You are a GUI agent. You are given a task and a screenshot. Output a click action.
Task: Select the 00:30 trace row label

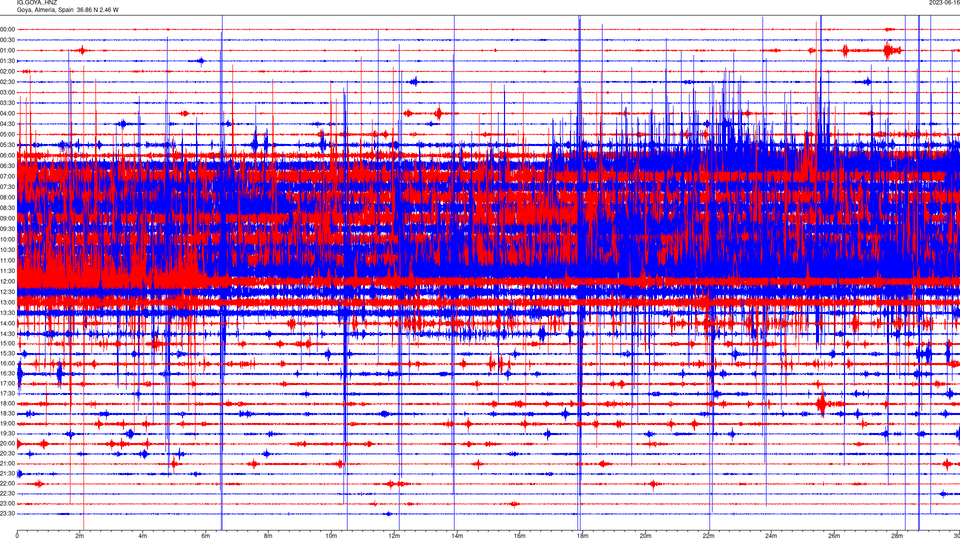point(7,40)
